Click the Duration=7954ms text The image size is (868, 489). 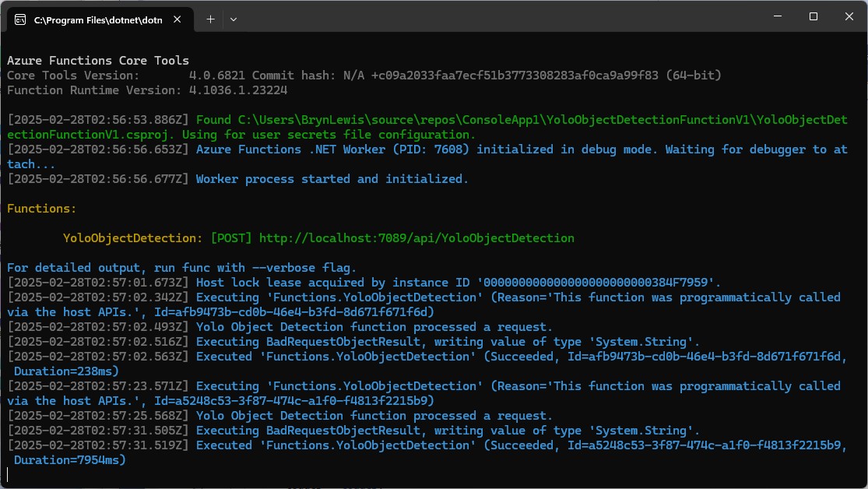69,460
